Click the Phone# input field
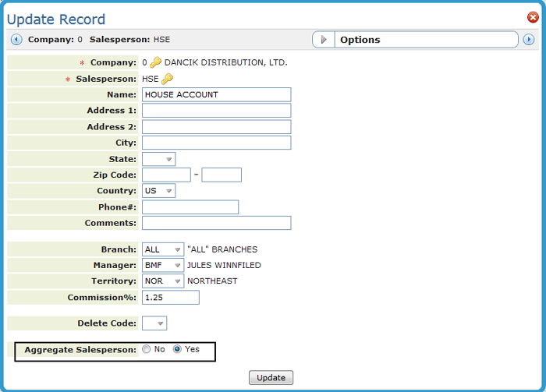Screen dimensions: 546x392 (190, 207)
